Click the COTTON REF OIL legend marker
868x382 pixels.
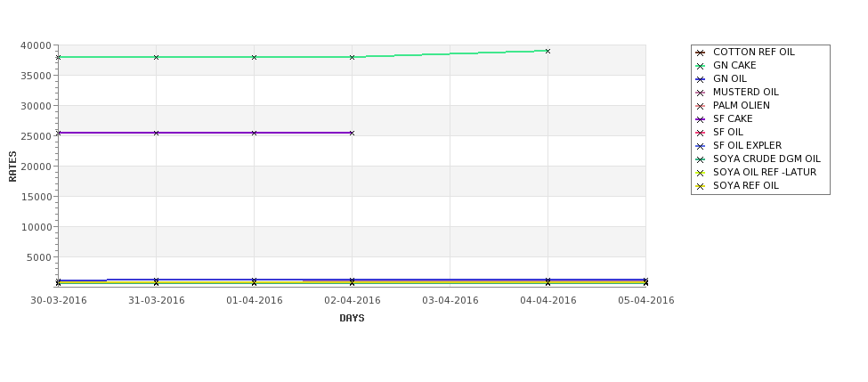700,53
